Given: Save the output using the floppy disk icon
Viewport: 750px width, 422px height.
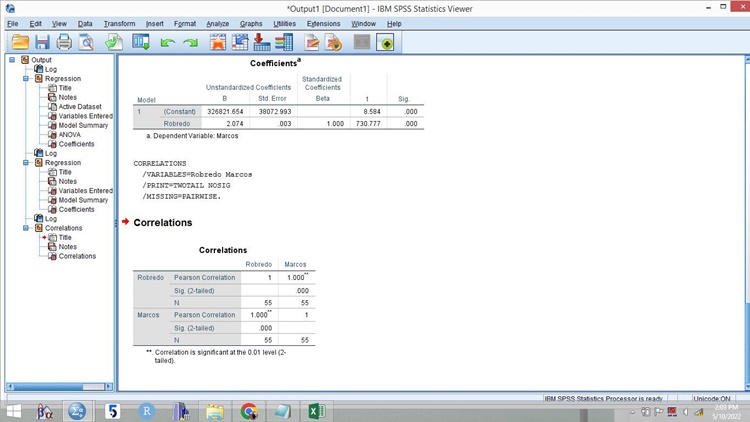Looking at the screenshot, I should 42,42.
